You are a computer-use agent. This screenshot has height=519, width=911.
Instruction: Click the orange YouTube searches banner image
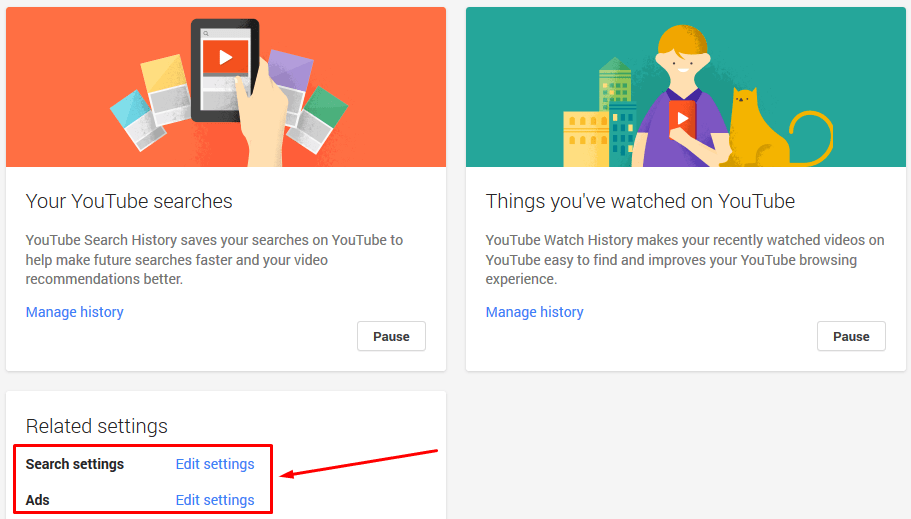coord(226,87)
